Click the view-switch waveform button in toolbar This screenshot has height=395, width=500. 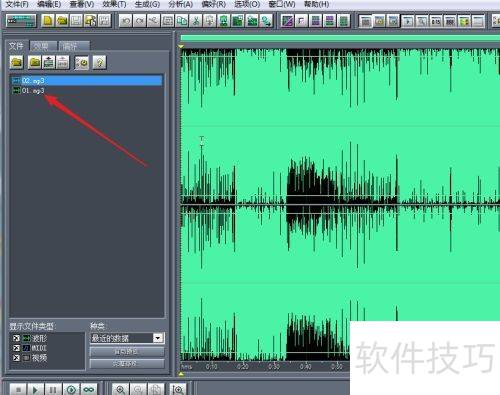coord(21,21)
